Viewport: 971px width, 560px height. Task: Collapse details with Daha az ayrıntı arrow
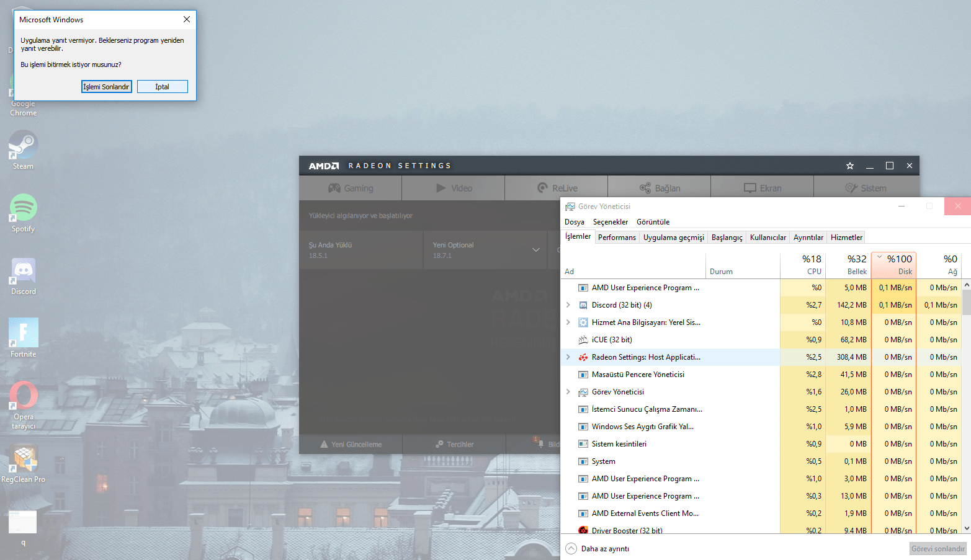pyautogui.click(x=571, y=549)
